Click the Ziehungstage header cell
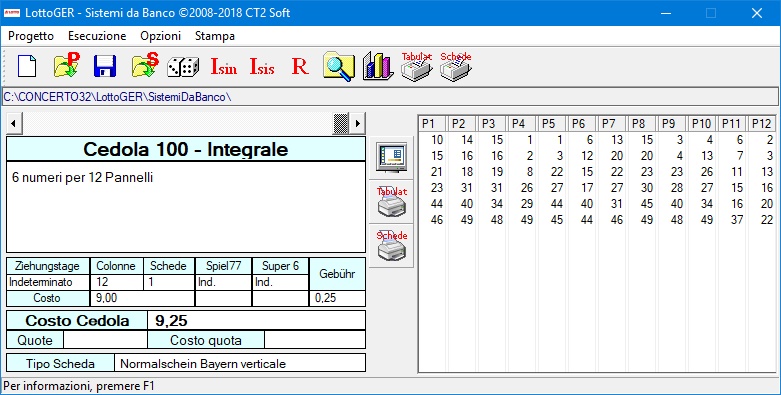Screen dimensions: 781x395 [48, 266]
